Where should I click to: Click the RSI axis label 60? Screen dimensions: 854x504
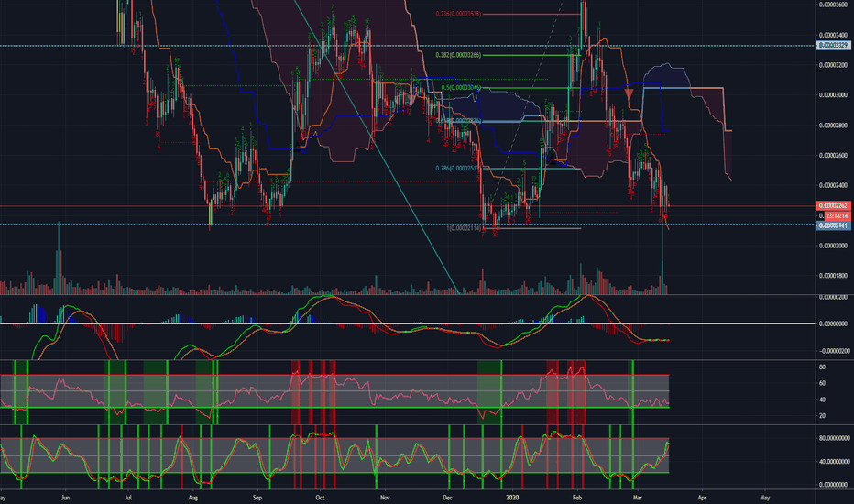click(x=823, y=383)
